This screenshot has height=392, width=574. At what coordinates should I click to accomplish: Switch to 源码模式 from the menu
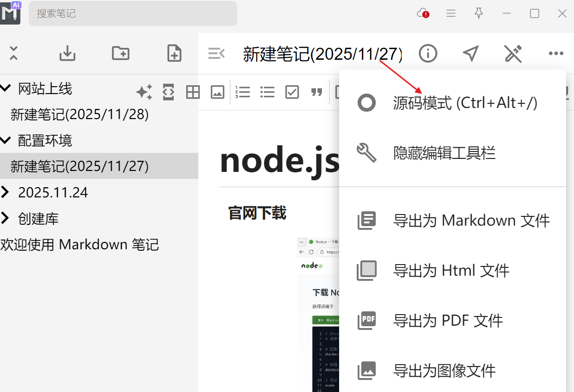coord(463,102)
